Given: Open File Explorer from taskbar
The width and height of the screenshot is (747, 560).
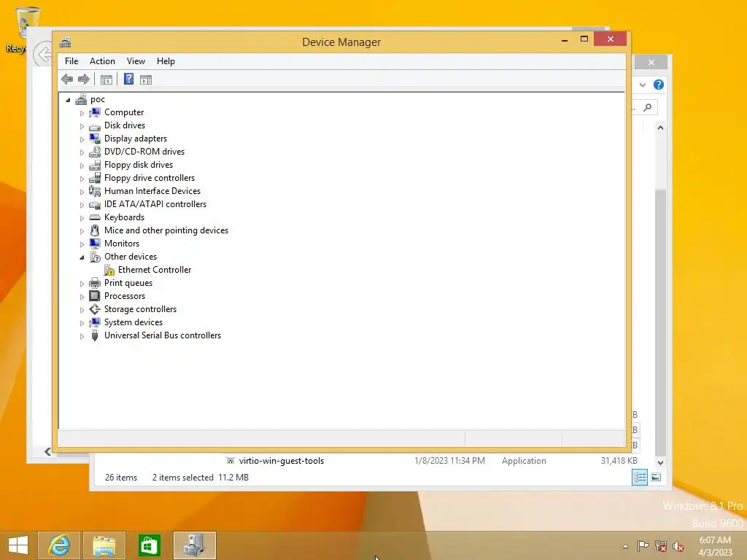Looking at the screenshot, I should tap(104, 545).
